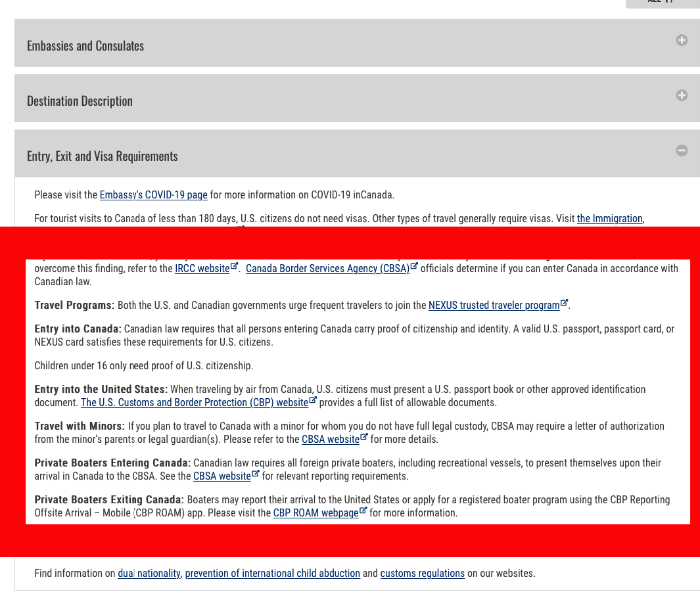Image resolution: width=700 pixels, height=592 pixels.
Task: Click the 'Private Boaters Entering Canada:' label
Action: pyautogui.click(x=112, y=463)
